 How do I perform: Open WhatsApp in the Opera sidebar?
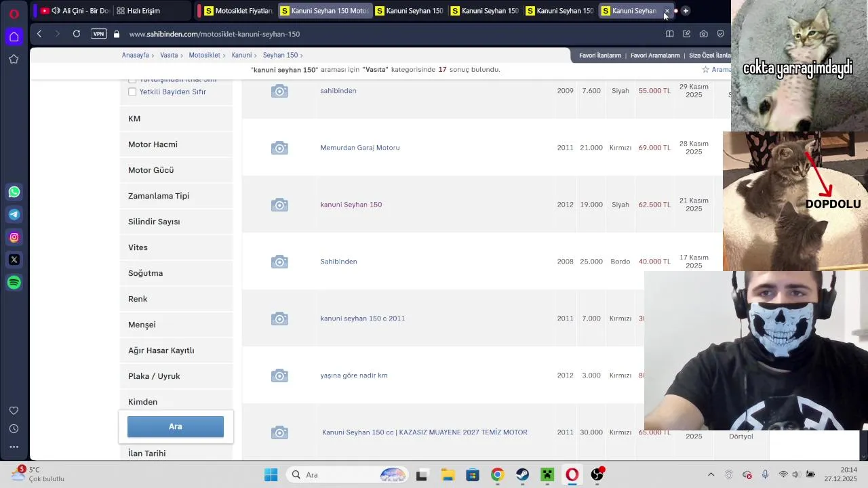coord(14,192)
